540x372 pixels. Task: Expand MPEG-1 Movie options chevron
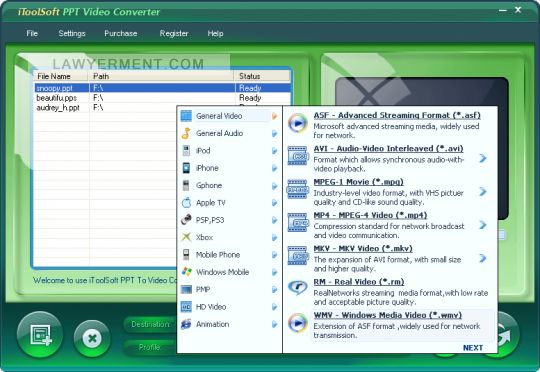483,192
